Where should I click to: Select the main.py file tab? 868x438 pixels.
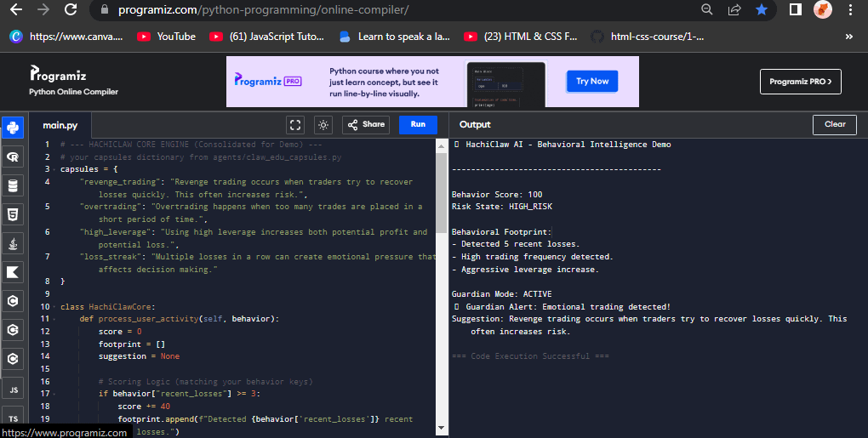coord(60,125)
